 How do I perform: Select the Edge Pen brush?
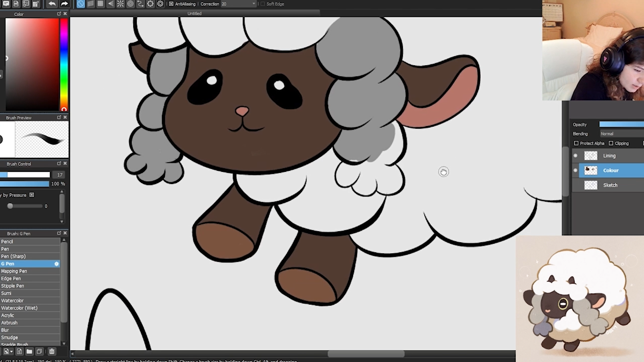[30, 279]
